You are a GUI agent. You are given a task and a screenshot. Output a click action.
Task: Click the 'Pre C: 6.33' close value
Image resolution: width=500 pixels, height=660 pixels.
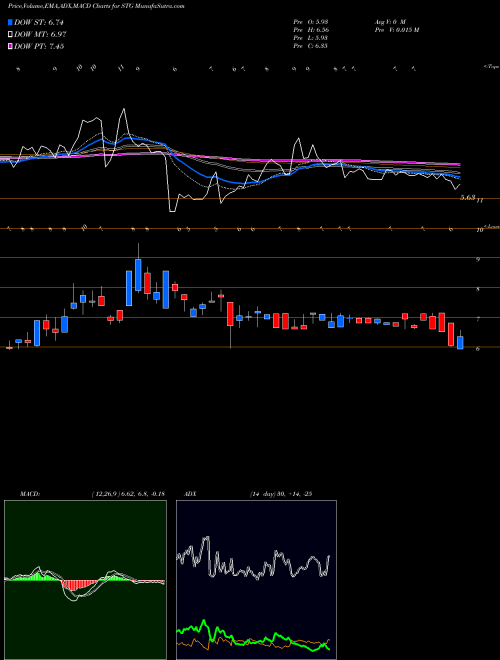click(311, 45)
